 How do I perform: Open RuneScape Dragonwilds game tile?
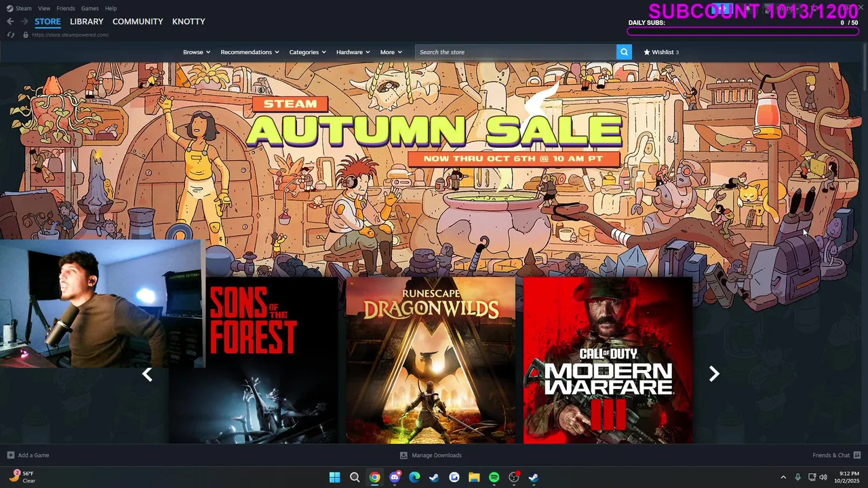[431, 360]
